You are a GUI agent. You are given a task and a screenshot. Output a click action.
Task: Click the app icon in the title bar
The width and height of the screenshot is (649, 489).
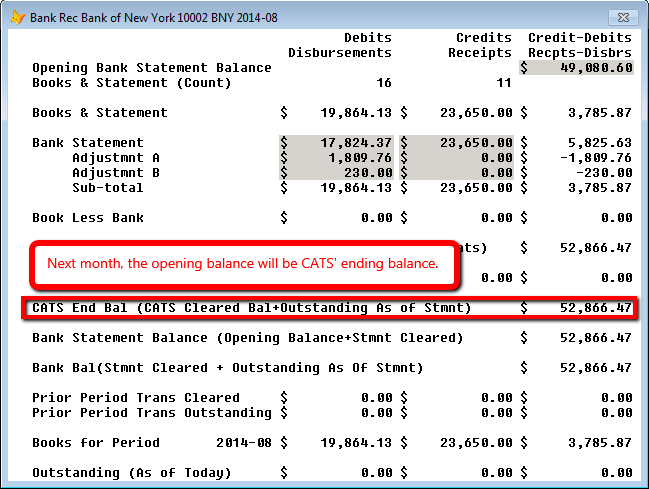tap(18, 17)
